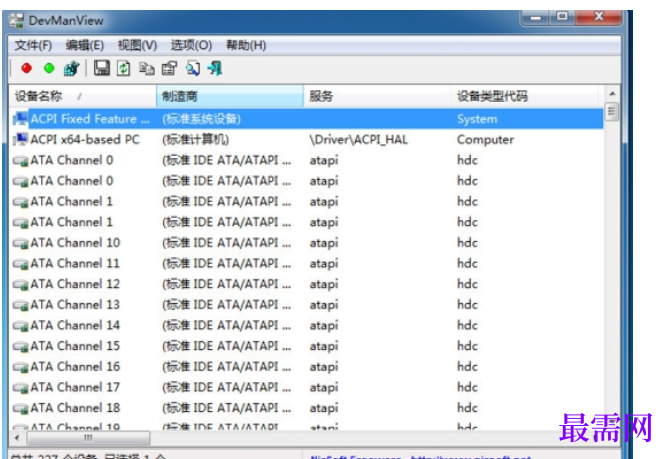Click the Refresh toolbar icon
Viewport: 671px width, 459px height.
click(x=124, y=68)
